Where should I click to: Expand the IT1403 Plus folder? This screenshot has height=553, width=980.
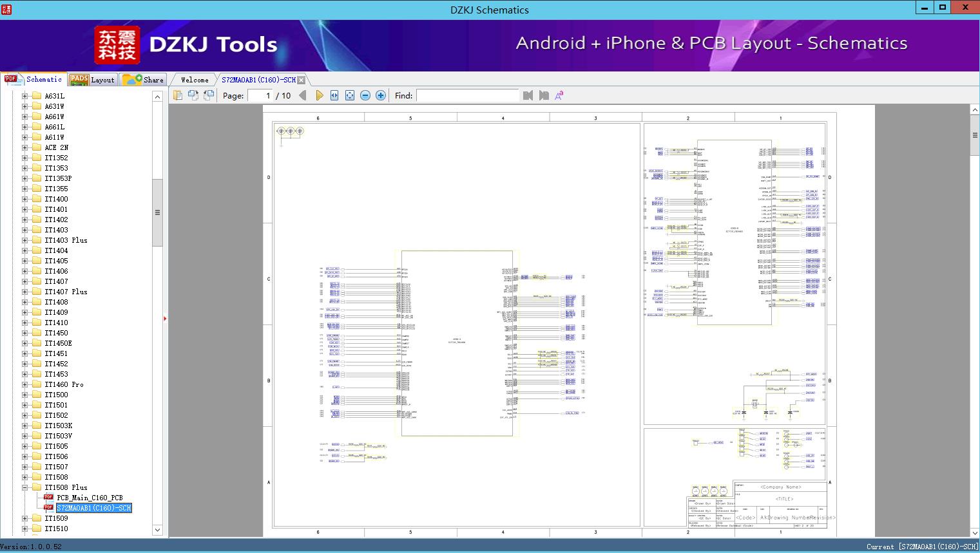24,240
